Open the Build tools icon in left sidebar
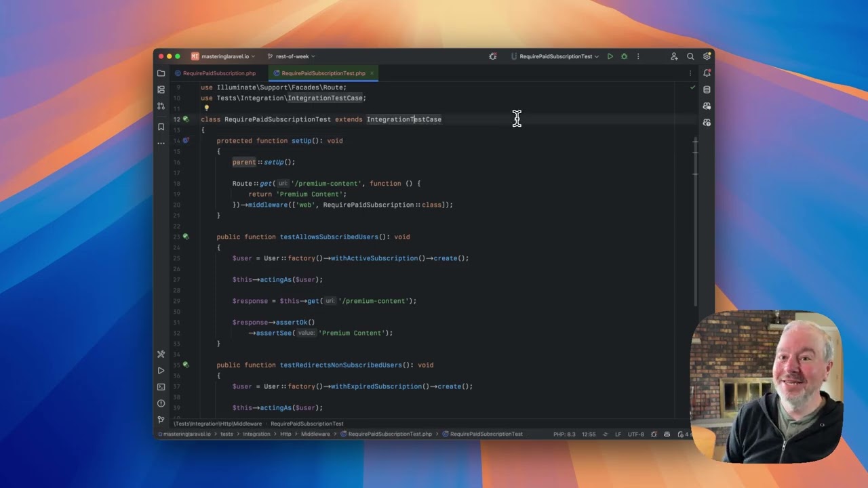The height and width of the screenshot is (488, 868). [x=161, y=354]
